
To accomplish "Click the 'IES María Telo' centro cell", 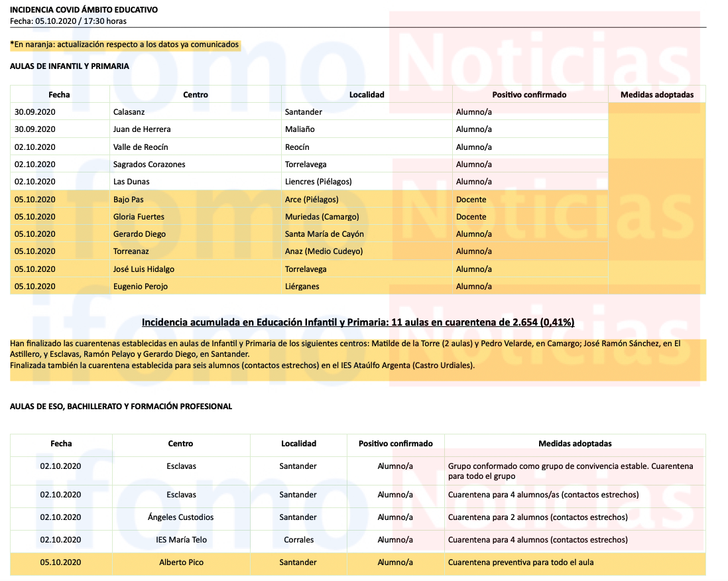I will point(180,540).
